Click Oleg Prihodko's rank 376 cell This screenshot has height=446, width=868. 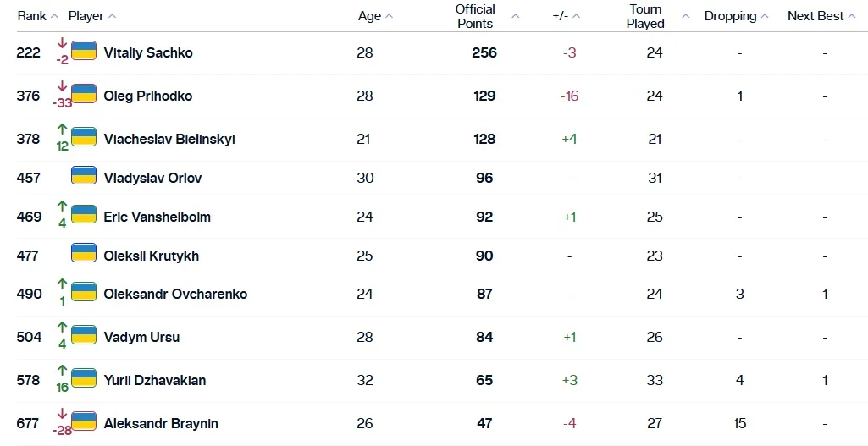point(28,96)
